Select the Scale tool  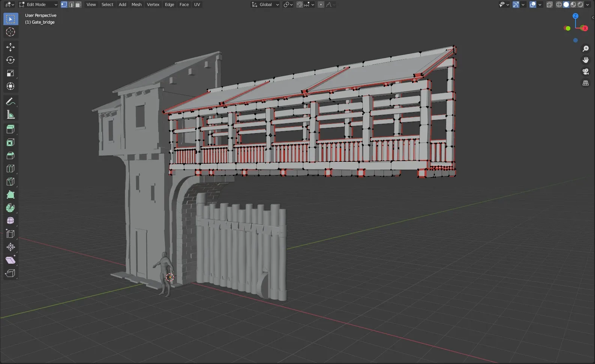[x=10, y=73]
